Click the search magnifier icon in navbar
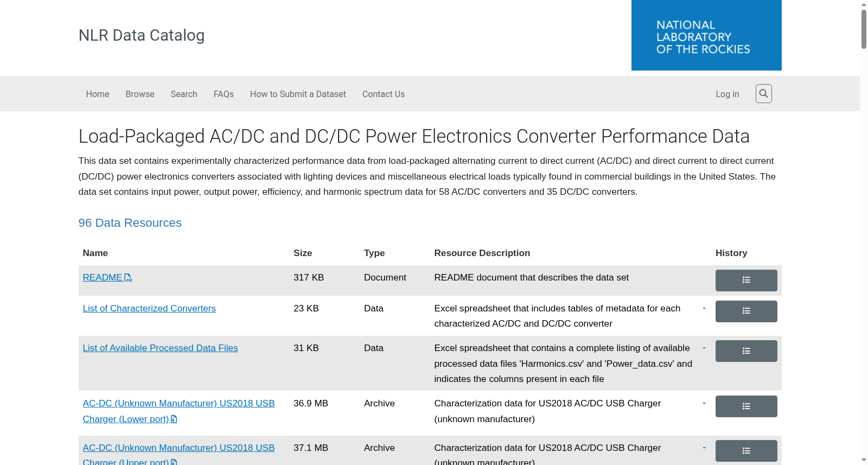868x465 pixels. coord(763,93)
